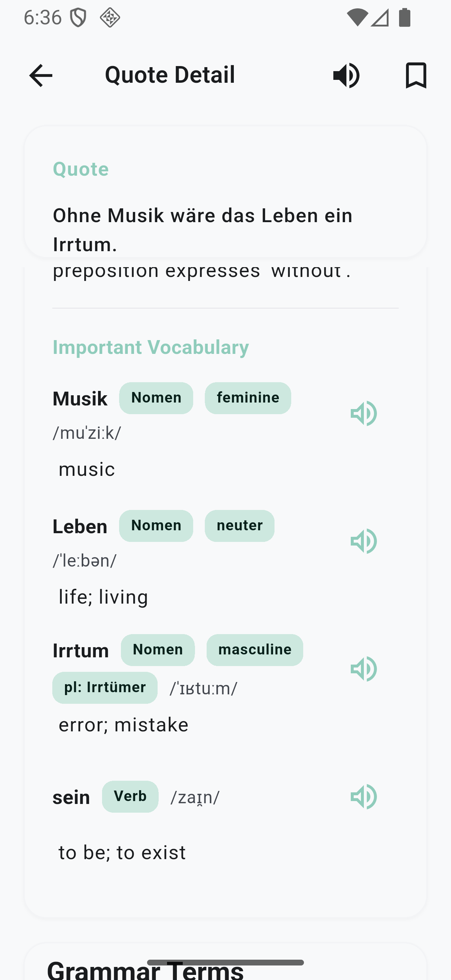Select the vocabulary word Irrtum
The width and height of the screenshot is (451, 980).
click(81, 650)
